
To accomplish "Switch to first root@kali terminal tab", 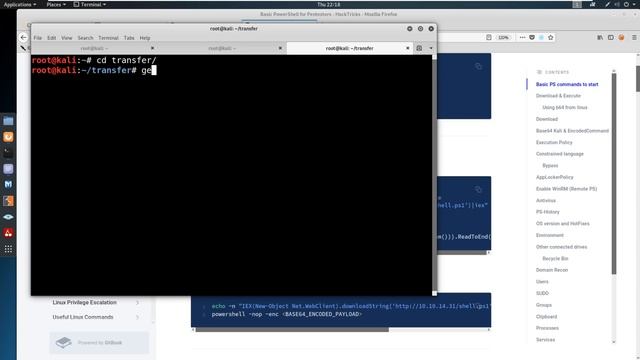I will click(94, 48).
